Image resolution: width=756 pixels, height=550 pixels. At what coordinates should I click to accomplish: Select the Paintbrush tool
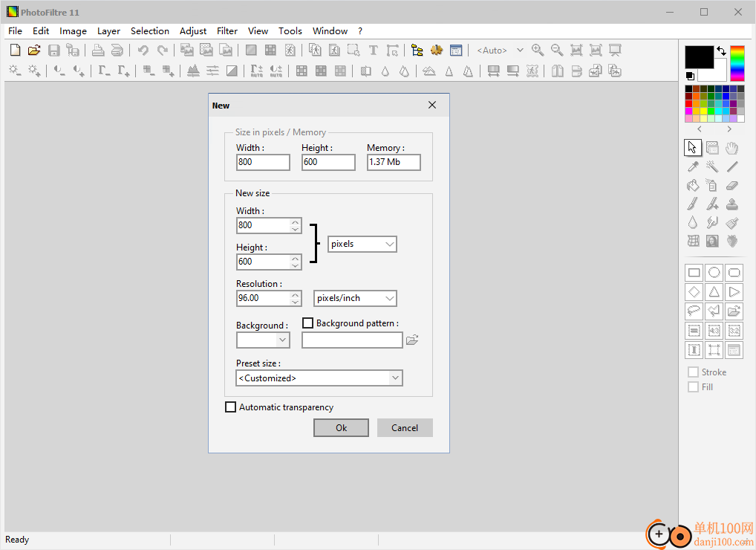click(693, 204)
